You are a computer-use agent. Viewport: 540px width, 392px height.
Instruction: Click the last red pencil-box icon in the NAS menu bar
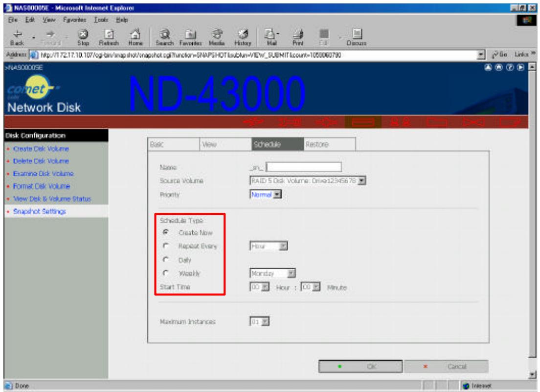[x=510, y=122]
